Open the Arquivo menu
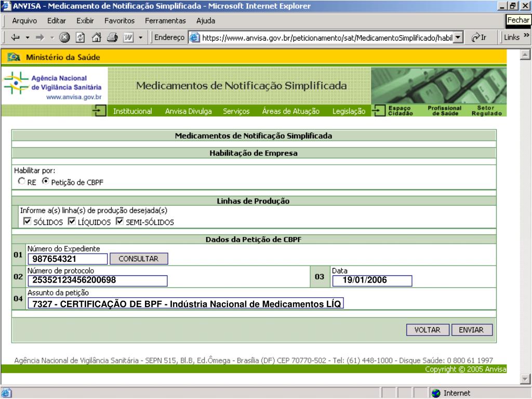Screen dimensions: 532x399 pos(24,21)
